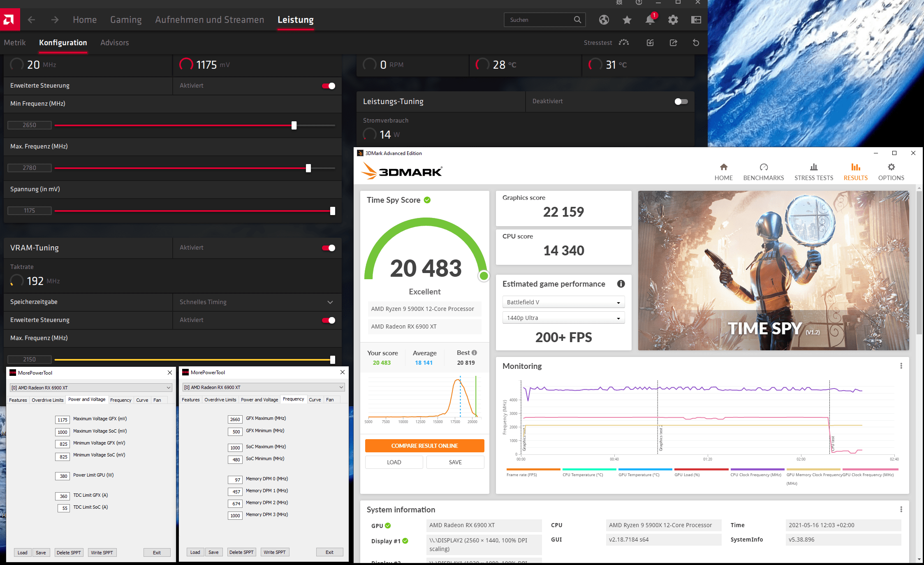924x565 pixels.
Task: Click the Time Spy thumbnail image
Action: point(773,270)
